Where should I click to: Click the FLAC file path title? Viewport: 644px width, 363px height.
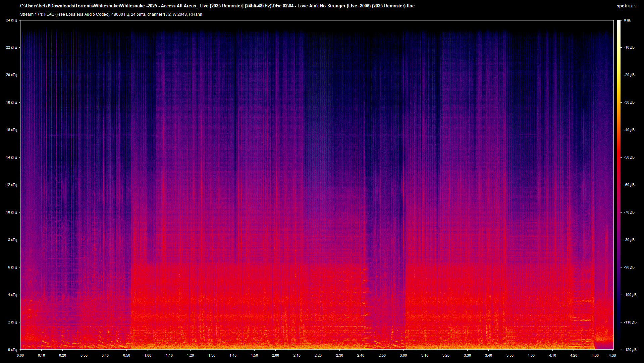(217, 6)
